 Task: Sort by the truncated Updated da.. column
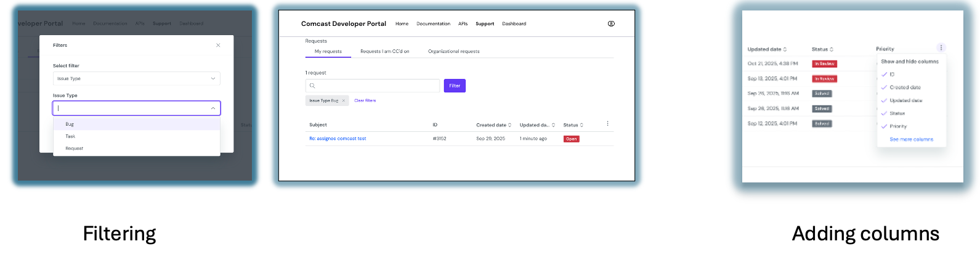[x=537, y=125]
